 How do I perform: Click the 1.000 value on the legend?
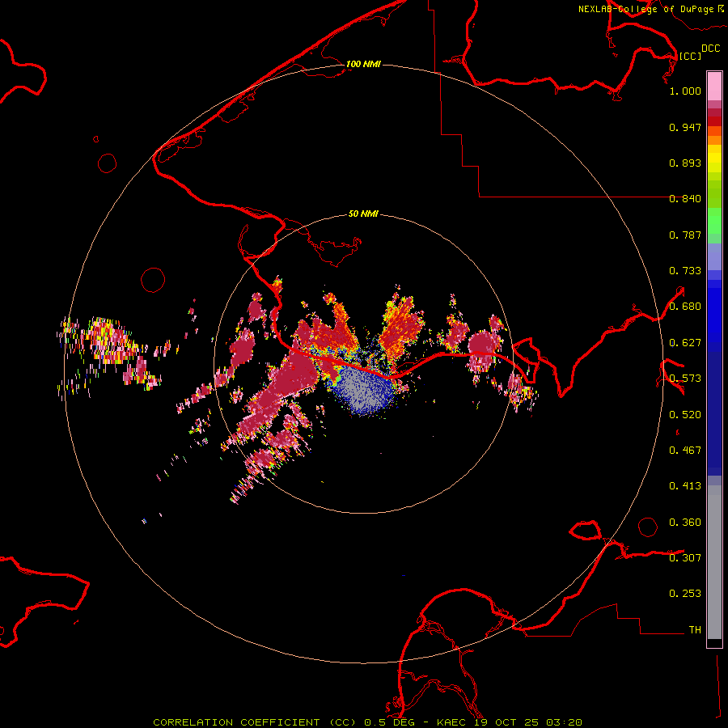pos(685,91)
